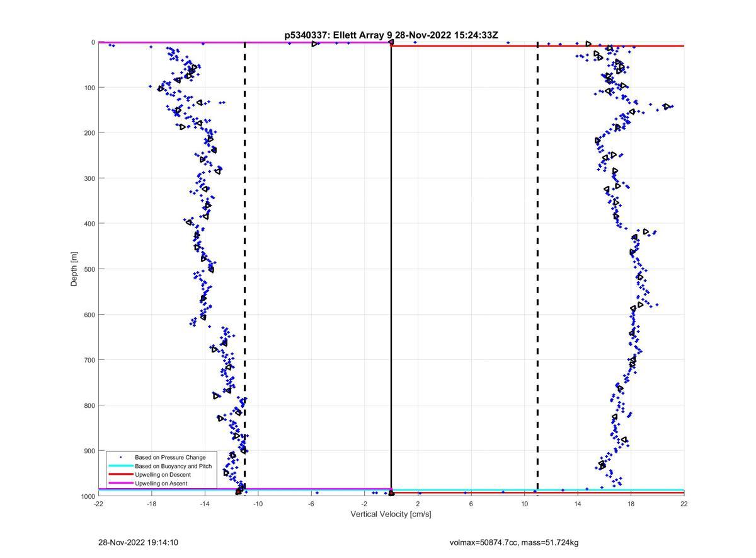Click the plot title 'p5340337: Ellett Array 9'
Viewport: 756px width, 558px height.
[338, 35]
